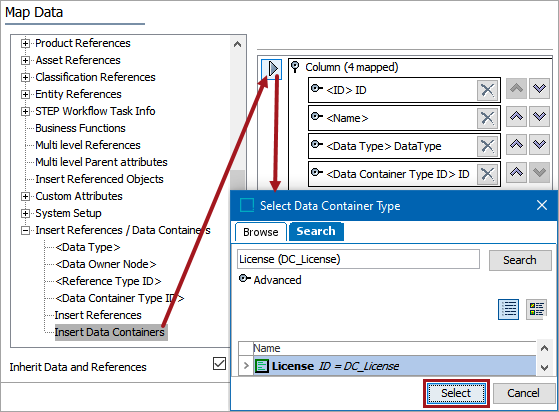Click the map arrow button beside Column

[272, 69]
